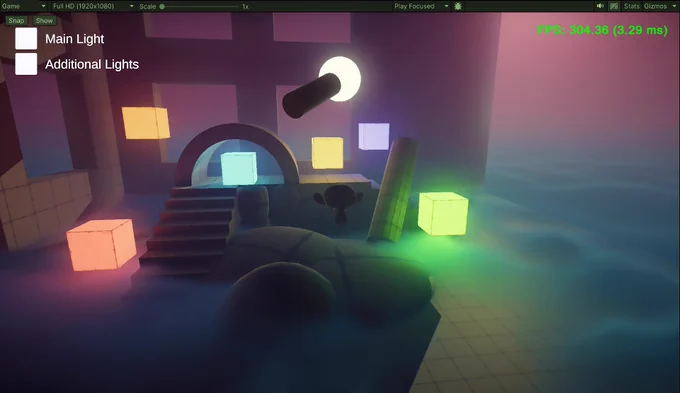Toggle the Main Light checkbox
Screen dimensions: 680x393
26,39
